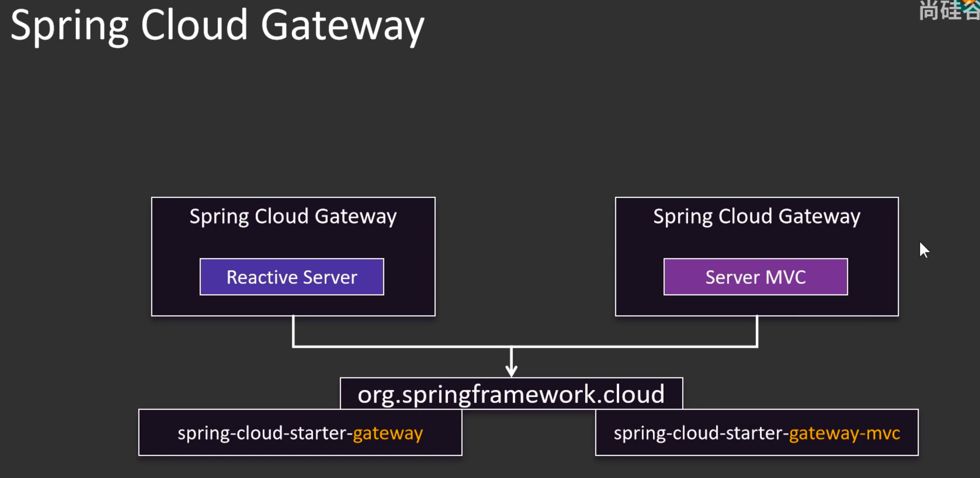Click orange 'gateway-mvc' text
This screenshot has width=980, height=478.
(844, 434)
